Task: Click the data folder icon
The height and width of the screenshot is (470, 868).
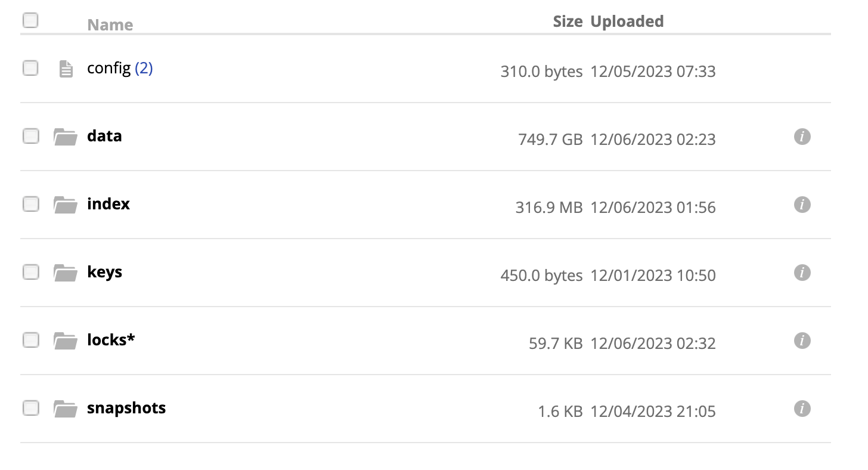Action: point(66,137)
